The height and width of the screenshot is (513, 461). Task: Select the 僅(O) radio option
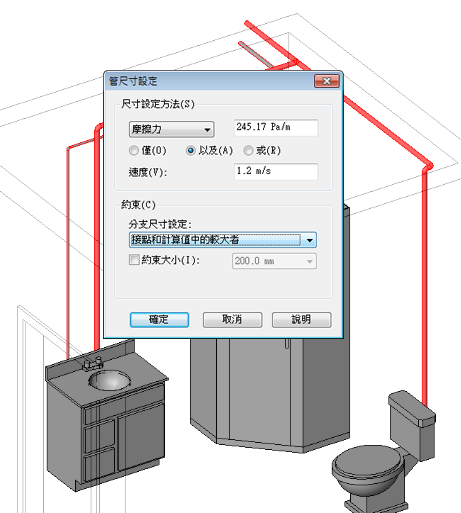(134, 151)
